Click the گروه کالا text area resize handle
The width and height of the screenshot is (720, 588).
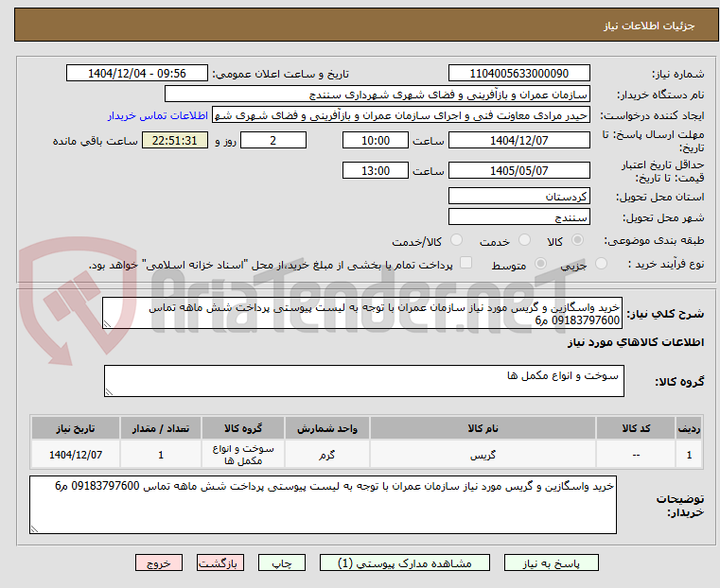point(109,391)
